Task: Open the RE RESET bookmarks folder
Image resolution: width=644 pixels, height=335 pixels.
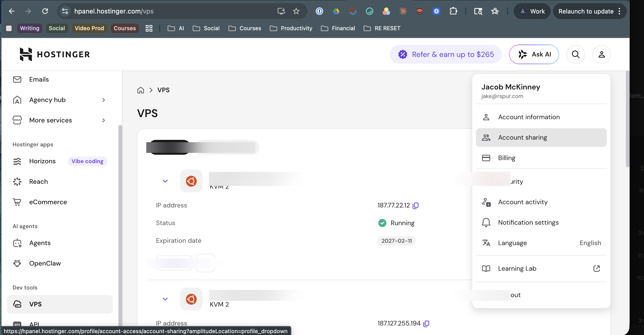Action: point(382,28)
